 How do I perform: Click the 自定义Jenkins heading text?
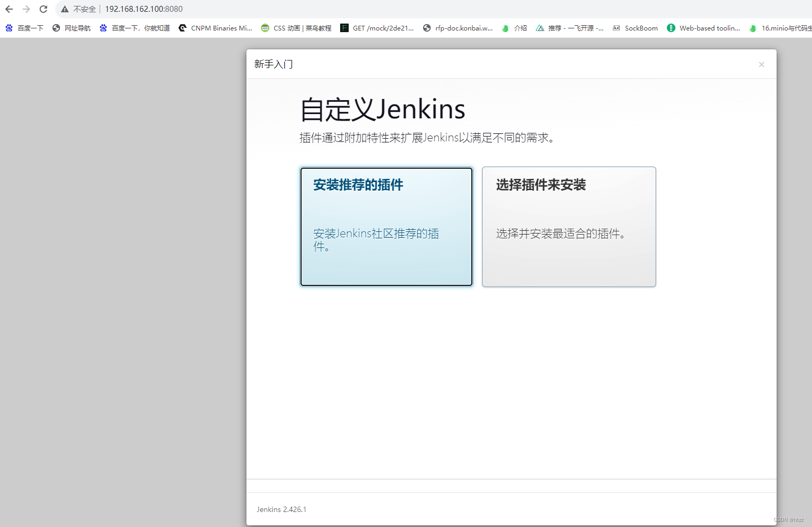point(382,110)
